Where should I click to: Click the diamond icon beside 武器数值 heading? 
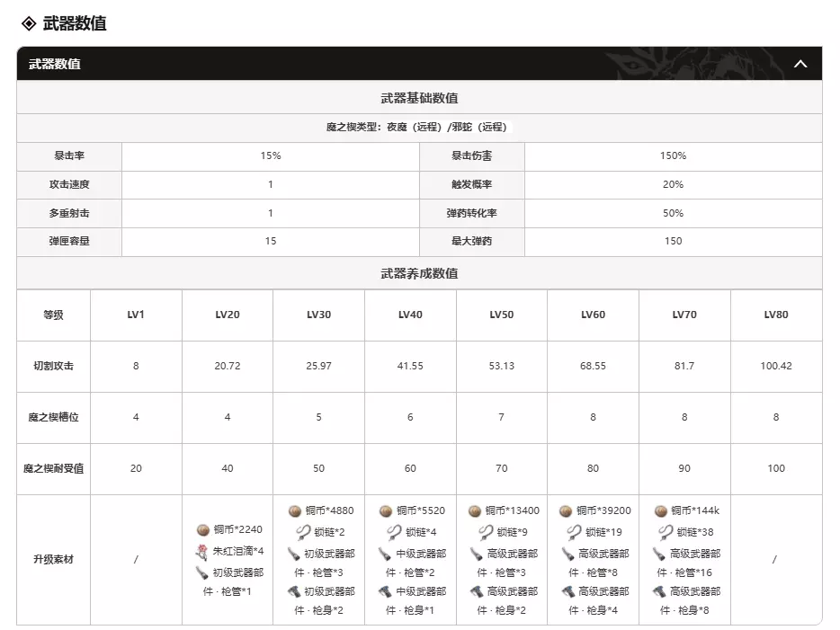click(x=29, y=23)
